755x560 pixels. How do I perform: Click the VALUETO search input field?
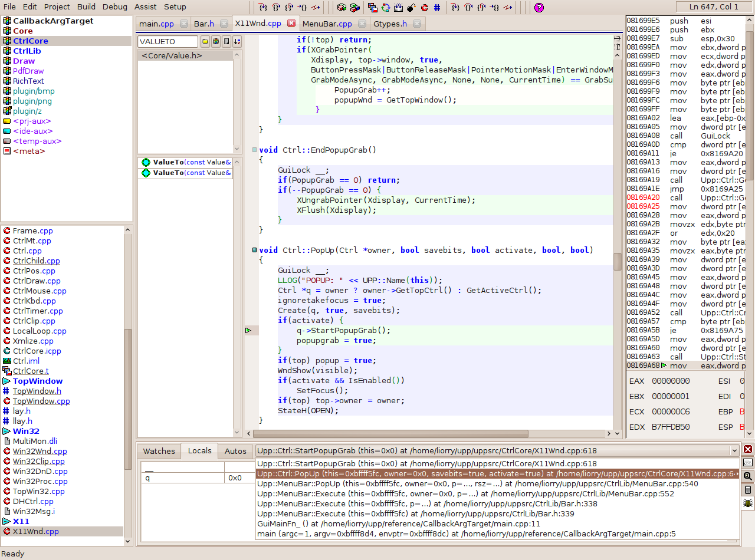pyautogui.click(x=168, y=41)
